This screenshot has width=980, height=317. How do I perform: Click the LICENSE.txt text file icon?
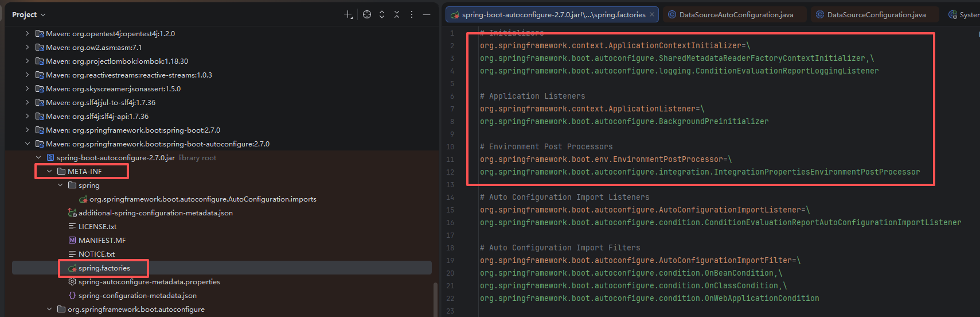click(72, 227)
